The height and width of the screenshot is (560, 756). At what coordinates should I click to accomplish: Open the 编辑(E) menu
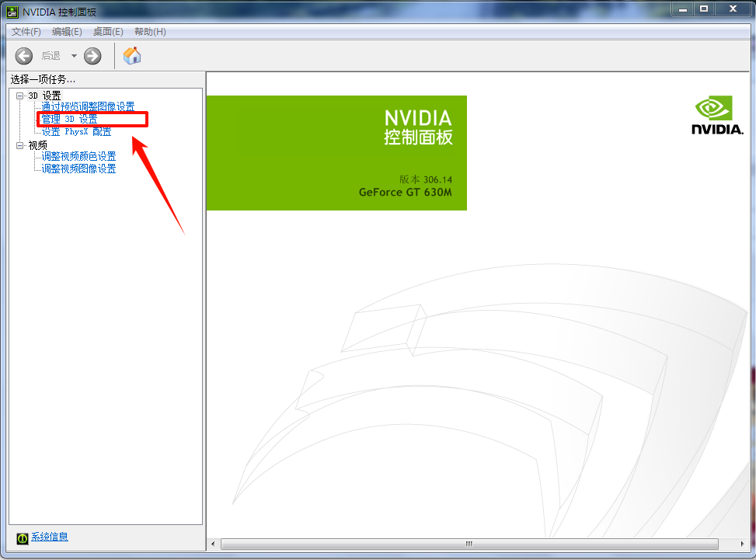pos(67,32)
